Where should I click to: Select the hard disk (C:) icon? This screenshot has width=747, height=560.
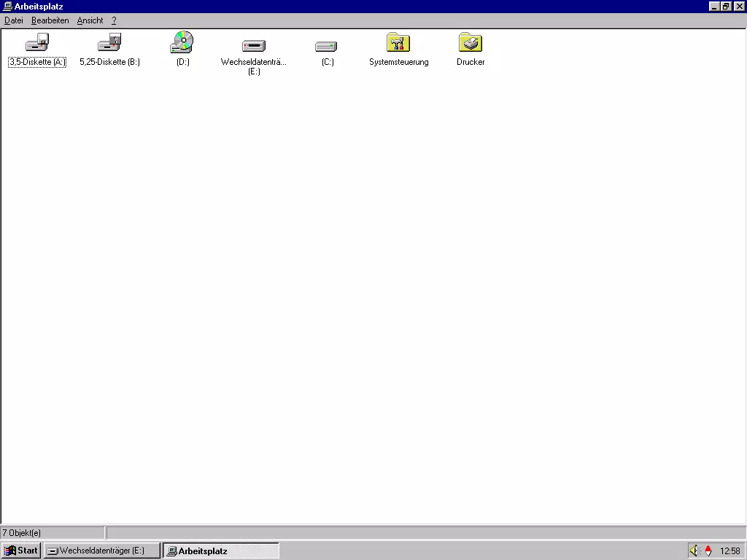pos(326,46)
